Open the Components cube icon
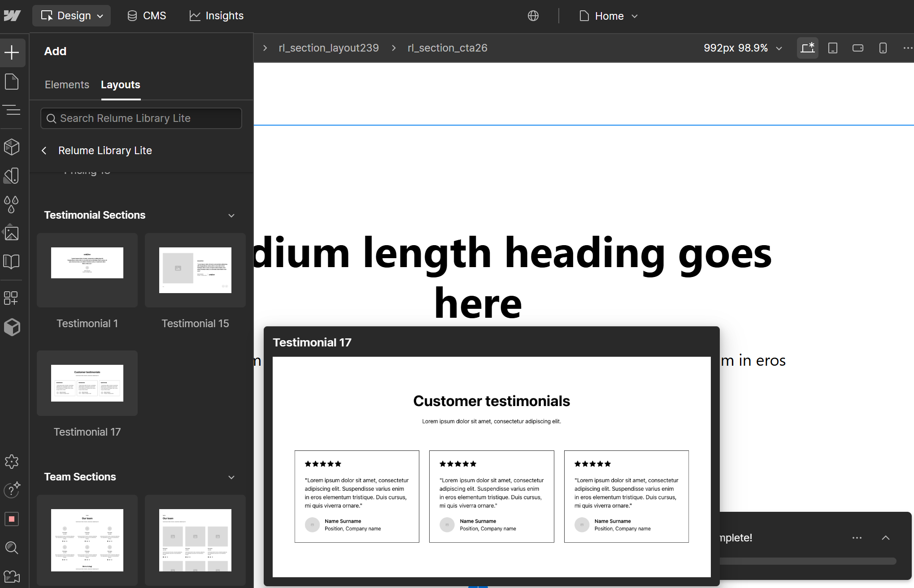 point(12,147)
